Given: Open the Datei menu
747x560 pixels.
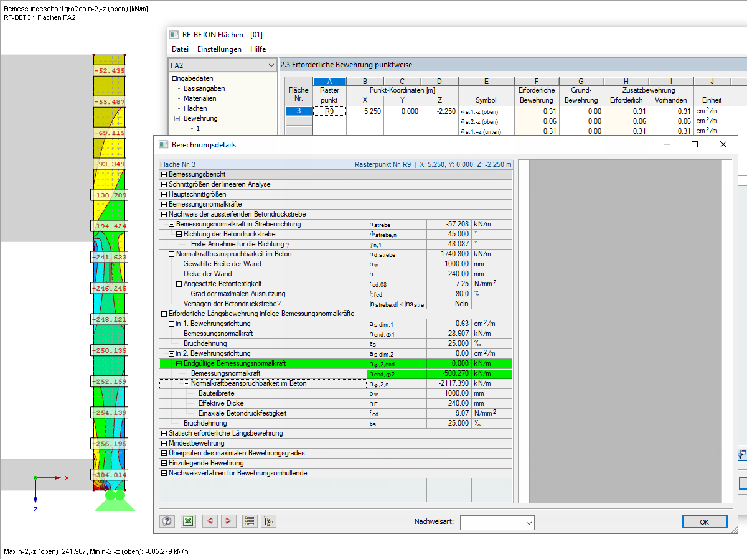Looking at the screenshot, I should coord(180,49).
